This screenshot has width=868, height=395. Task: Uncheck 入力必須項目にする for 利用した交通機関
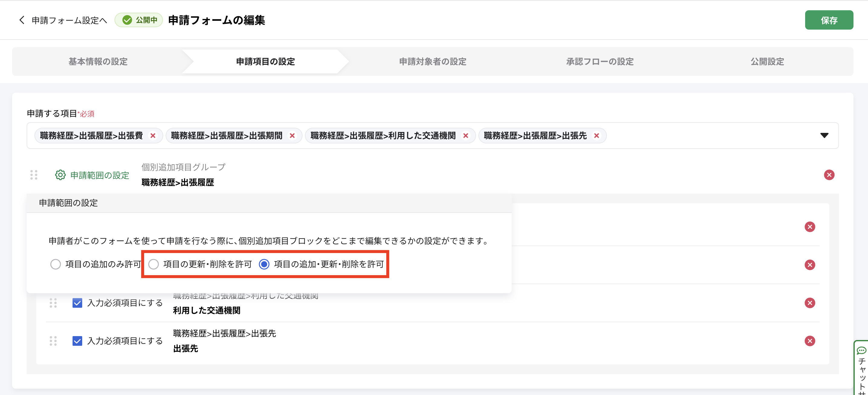pos(77,303)
